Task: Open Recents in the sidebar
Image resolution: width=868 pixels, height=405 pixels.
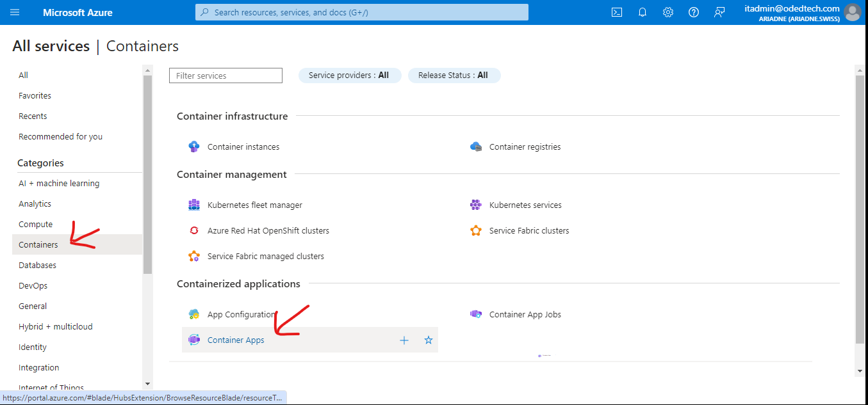Action: click(x=33, y=116)
